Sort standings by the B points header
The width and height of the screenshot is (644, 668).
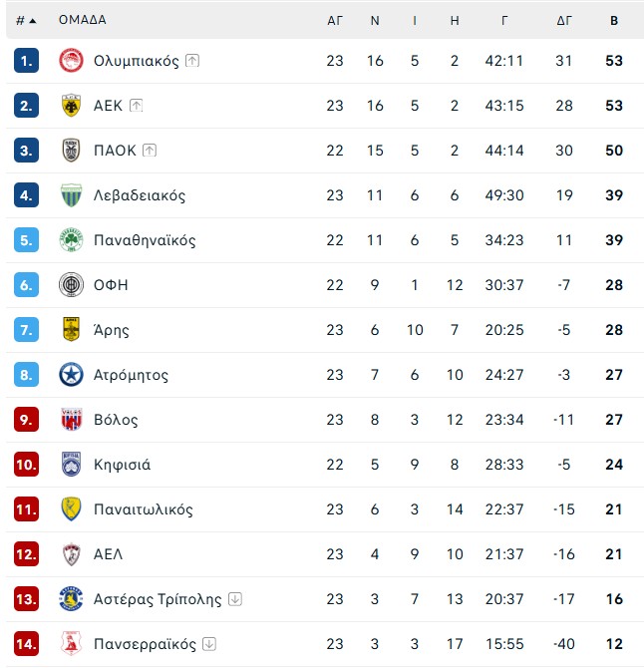(x=613, y=20)
